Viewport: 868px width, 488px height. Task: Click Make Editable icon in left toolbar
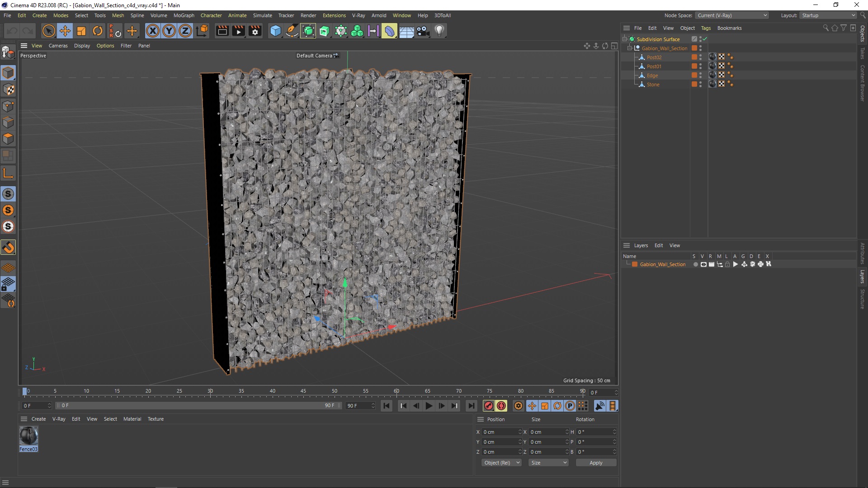tap(8, 53)
